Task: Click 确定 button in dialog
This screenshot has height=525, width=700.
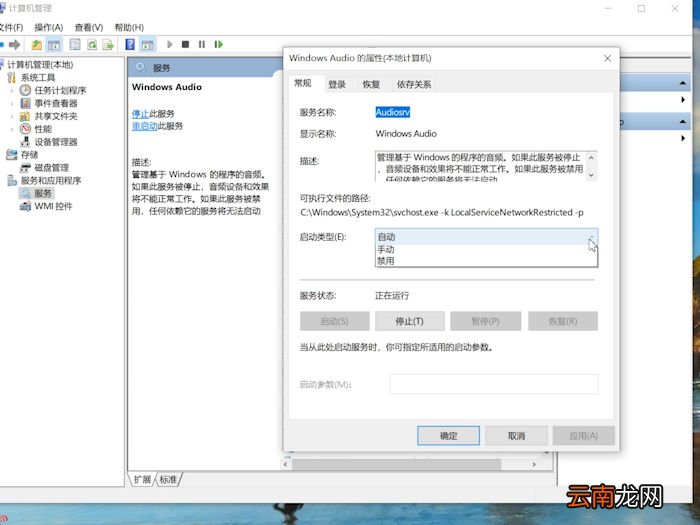Action: [x=448, y=436]
